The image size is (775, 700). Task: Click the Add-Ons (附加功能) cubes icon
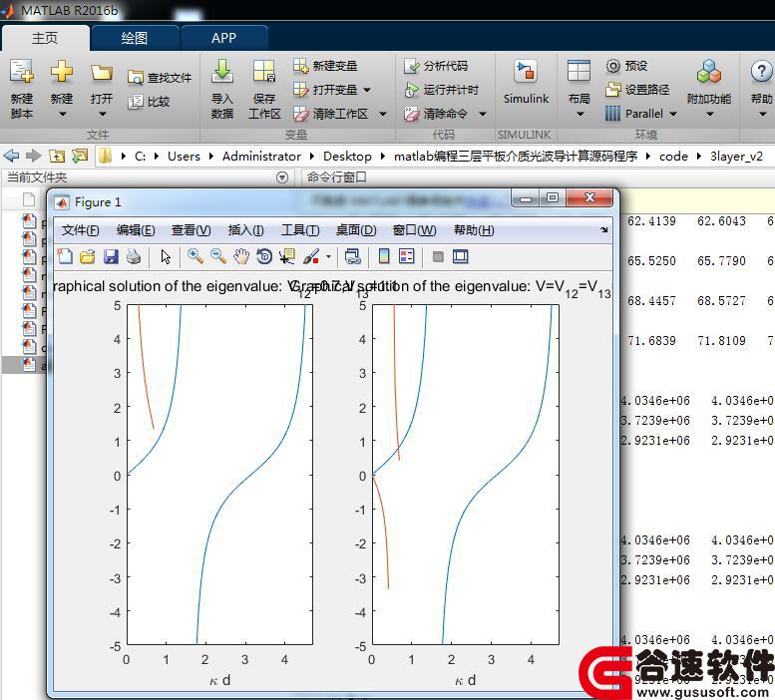[709, 72]
